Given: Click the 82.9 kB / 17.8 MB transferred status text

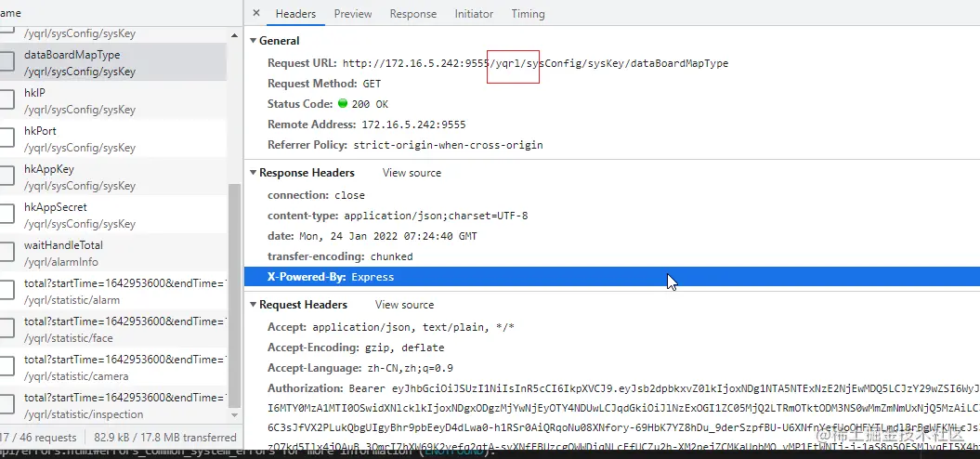Looking at the screenshot, I should [165, 438].
